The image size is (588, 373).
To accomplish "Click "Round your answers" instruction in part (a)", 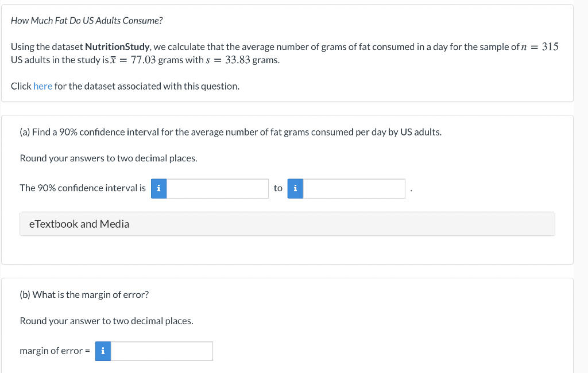I will coord(109,158).
